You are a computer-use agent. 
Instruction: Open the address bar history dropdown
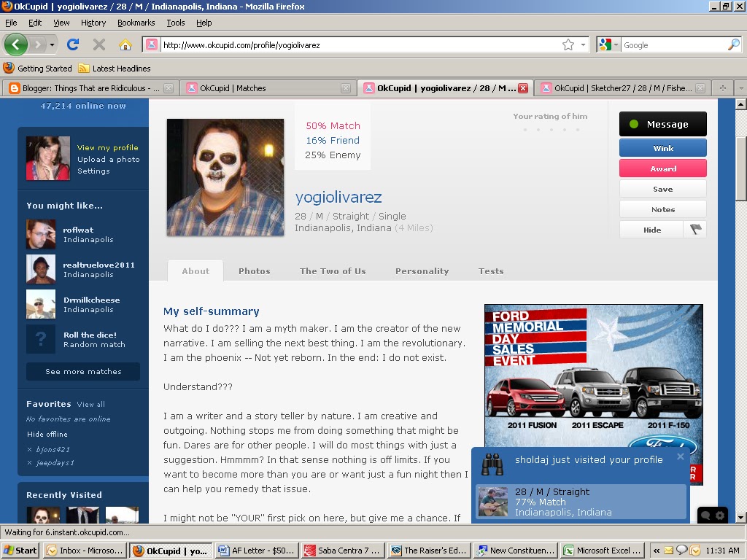tap(583, 44)
